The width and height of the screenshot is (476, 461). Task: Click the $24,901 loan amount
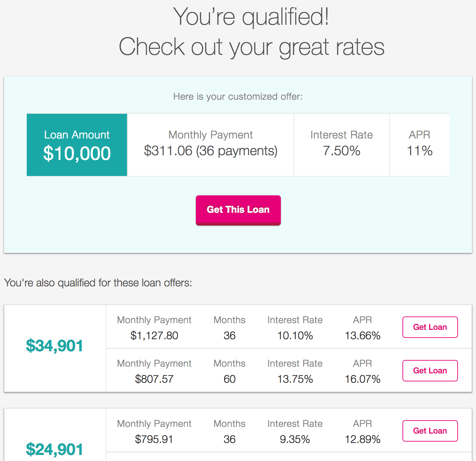tap(54, 449)
